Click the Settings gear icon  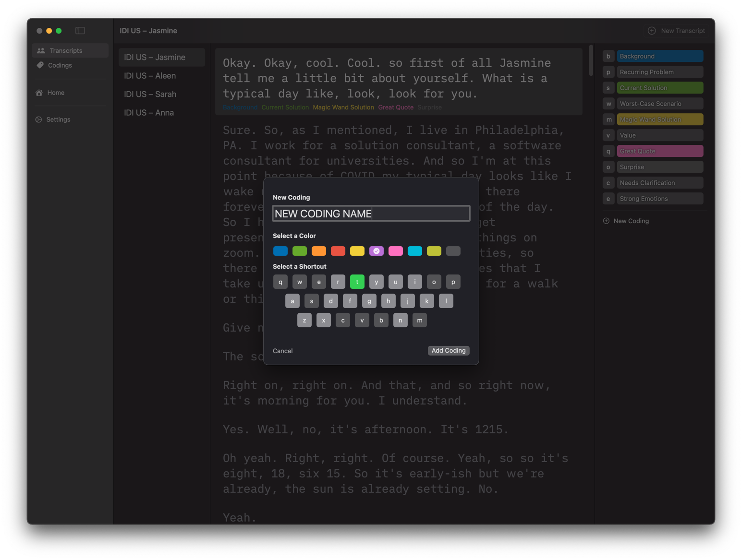coord(39,119)
